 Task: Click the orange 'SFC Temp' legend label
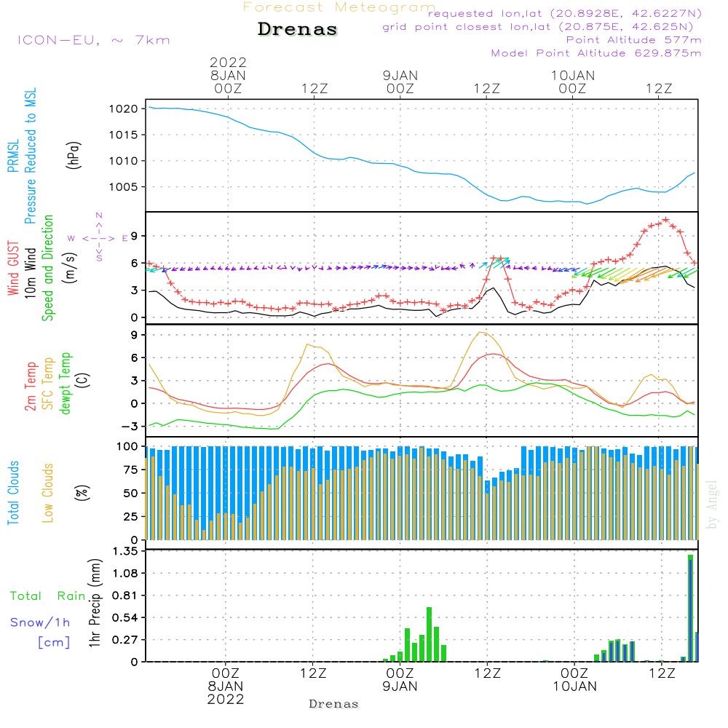point(48,384)
